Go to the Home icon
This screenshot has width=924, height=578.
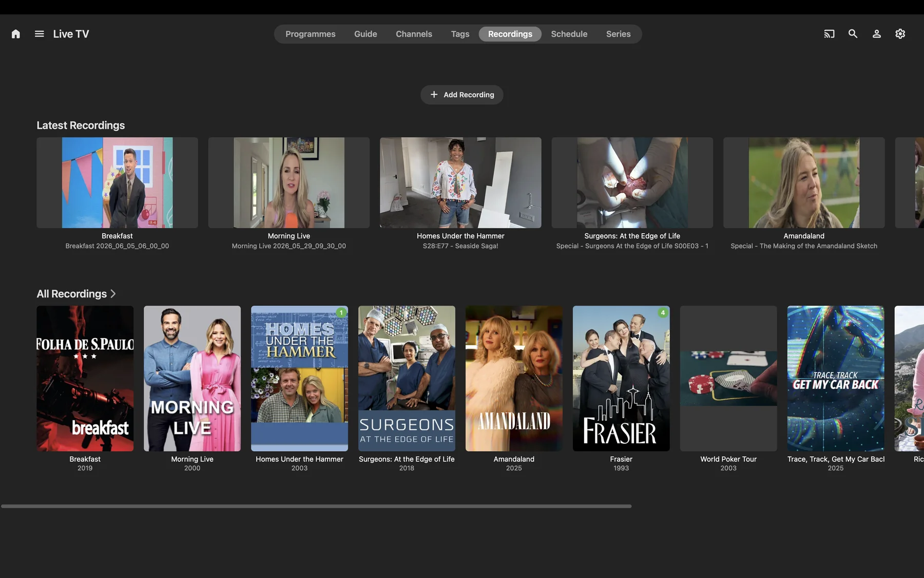(x=16, y=34)
